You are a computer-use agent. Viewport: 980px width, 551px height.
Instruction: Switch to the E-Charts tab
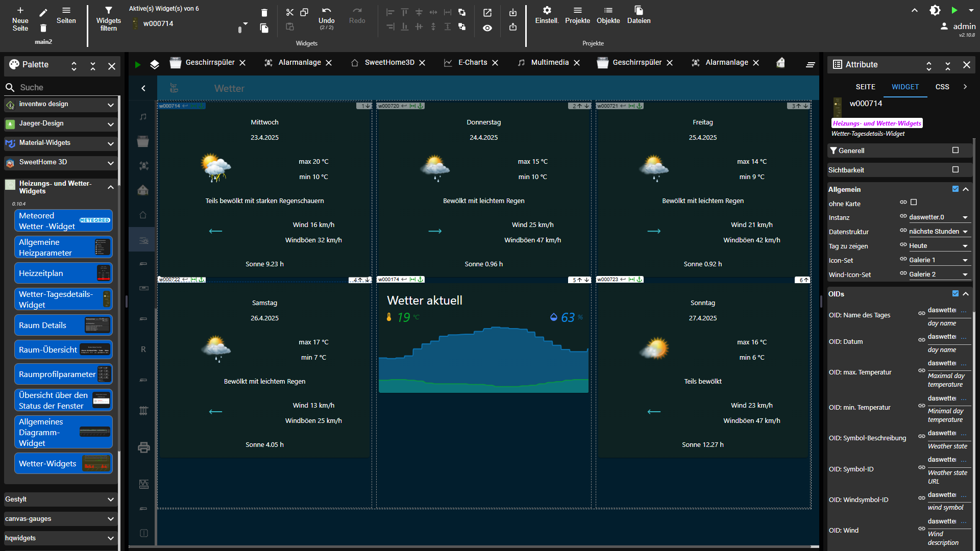pos(472,62)
